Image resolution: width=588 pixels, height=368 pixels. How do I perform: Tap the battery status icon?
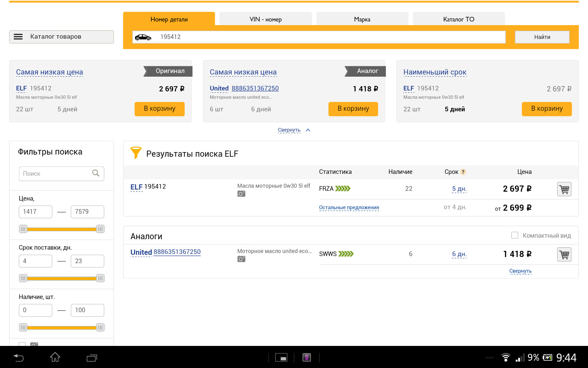547,358
